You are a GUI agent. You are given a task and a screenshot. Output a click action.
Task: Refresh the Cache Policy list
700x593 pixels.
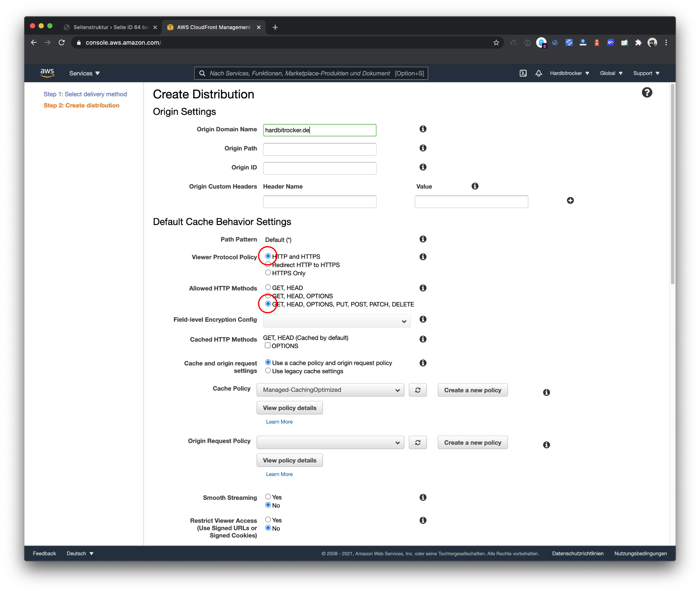418,390
